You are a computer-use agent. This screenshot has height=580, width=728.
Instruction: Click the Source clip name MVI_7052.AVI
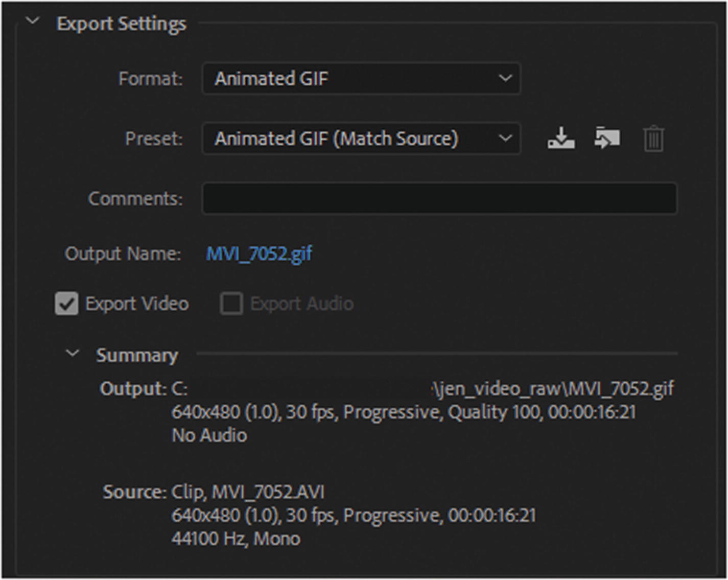pos(268,492)
